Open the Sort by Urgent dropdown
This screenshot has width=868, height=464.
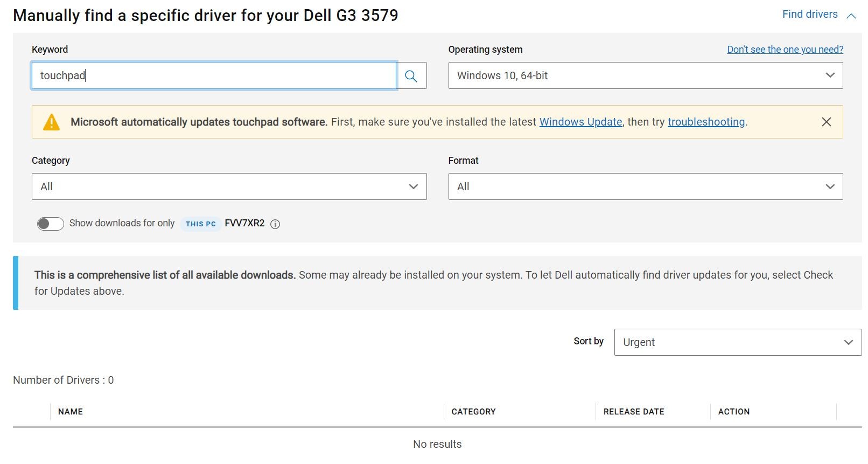pyautogui.click(x=737, y=342)
